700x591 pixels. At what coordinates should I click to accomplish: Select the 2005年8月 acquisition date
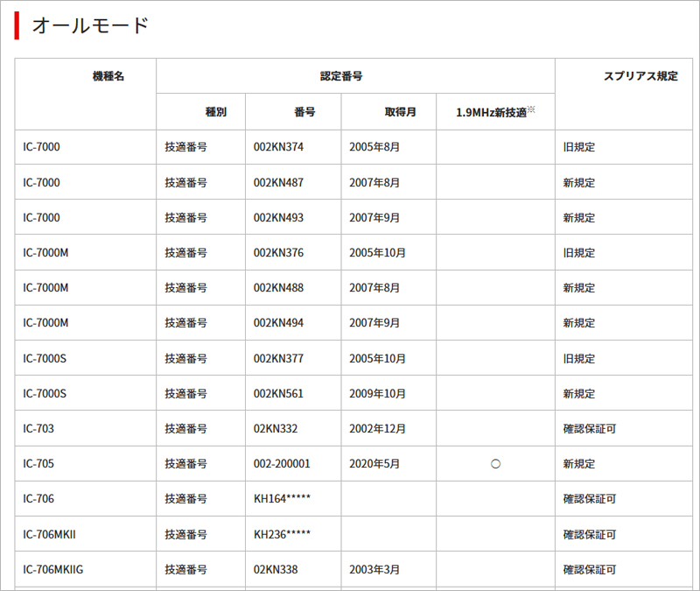pos(374,147)
